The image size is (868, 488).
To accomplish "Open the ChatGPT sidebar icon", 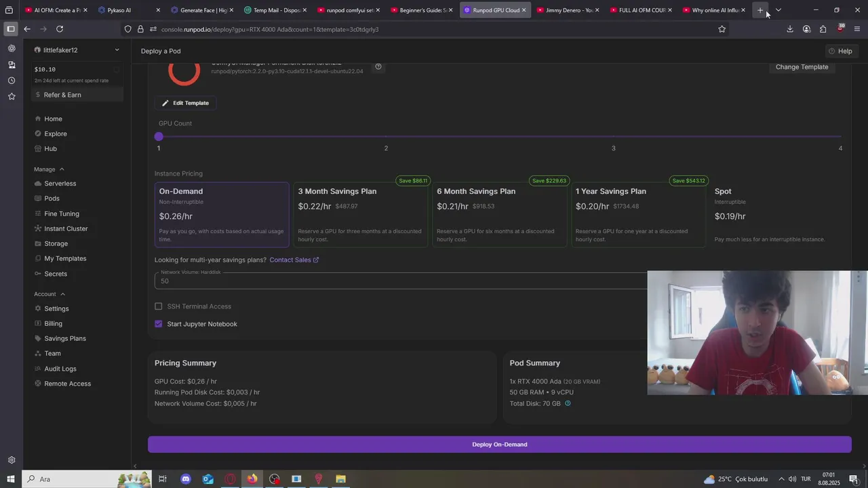I will click(12, 49).
